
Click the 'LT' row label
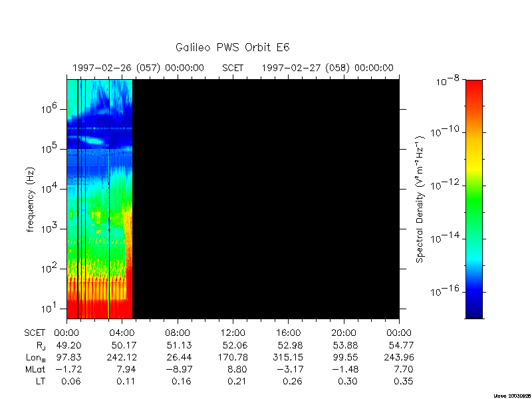[x=40, y=381]
